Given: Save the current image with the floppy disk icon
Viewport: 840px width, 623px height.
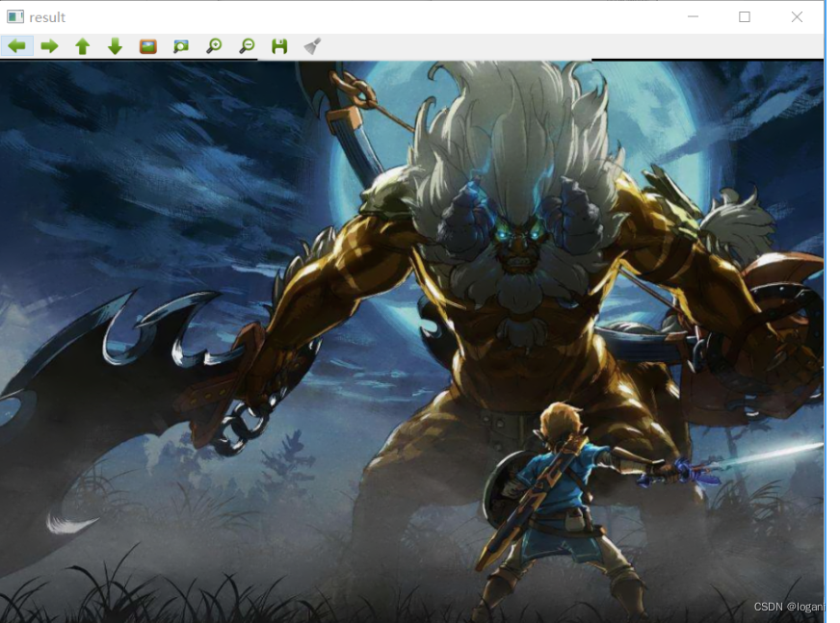Looking at the screenshot, I should tap(279, 46).
